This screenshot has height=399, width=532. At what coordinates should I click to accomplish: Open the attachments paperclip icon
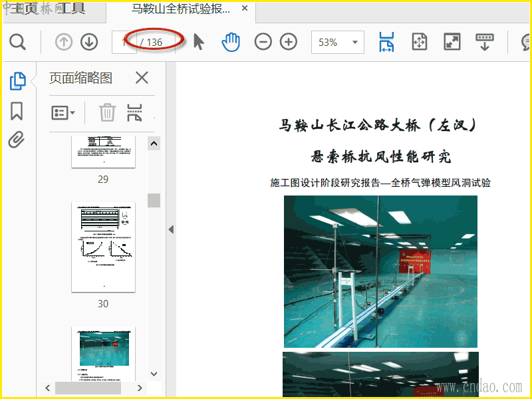point(17,140)
